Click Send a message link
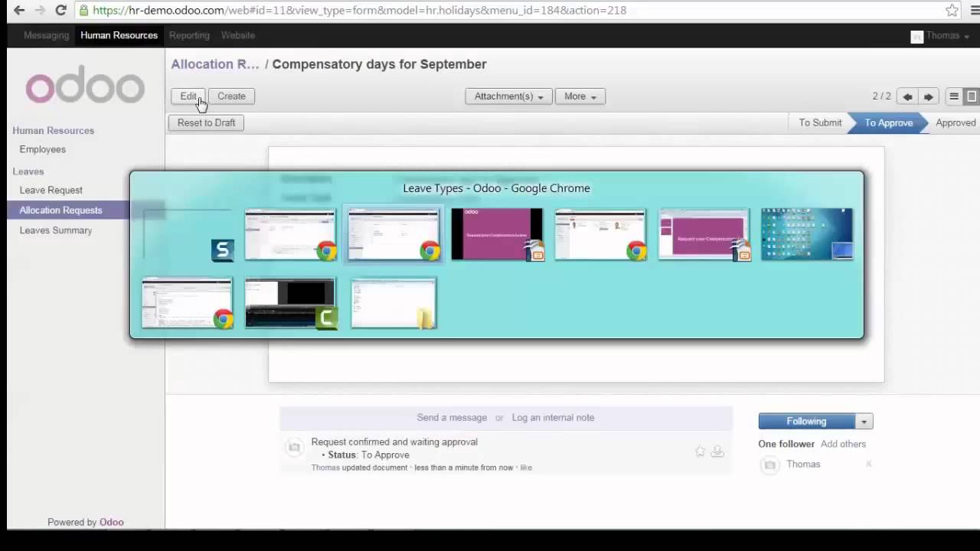 [x=452, y=418]
